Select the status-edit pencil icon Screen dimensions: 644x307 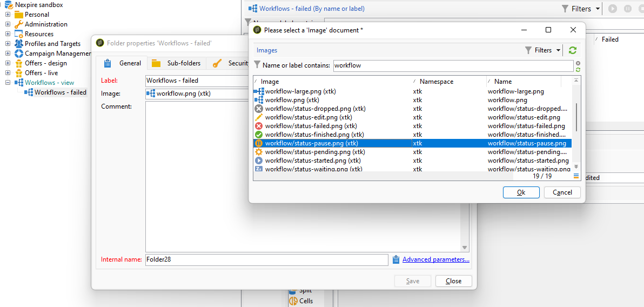coord(259,117)
